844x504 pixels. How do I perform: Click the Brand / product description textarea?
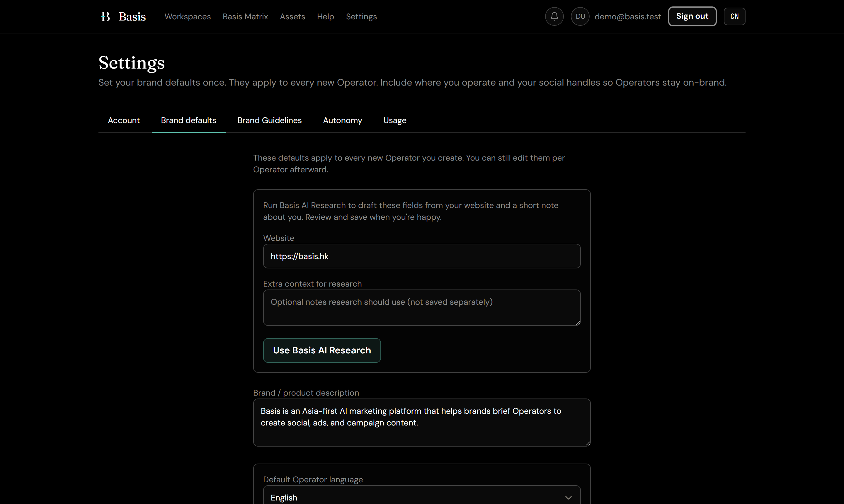coord(422,423)
